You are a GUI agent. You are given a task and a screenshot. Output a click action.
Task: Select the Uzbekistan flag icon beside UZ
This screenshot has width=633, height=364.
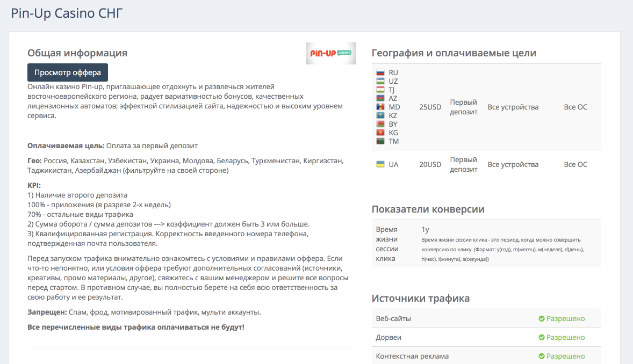click(x=380, y=81)
